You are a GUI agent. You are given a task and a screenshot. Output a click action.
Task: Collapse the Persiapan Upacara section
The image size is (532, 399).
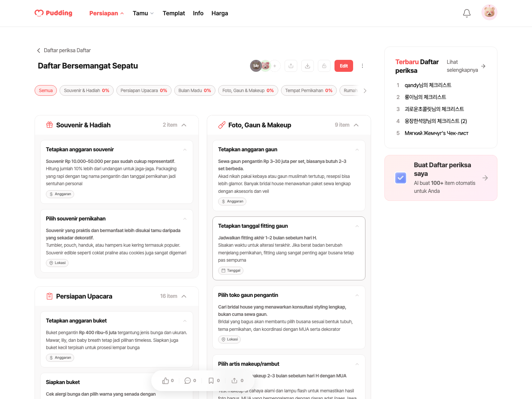click(x=184, y=296)
